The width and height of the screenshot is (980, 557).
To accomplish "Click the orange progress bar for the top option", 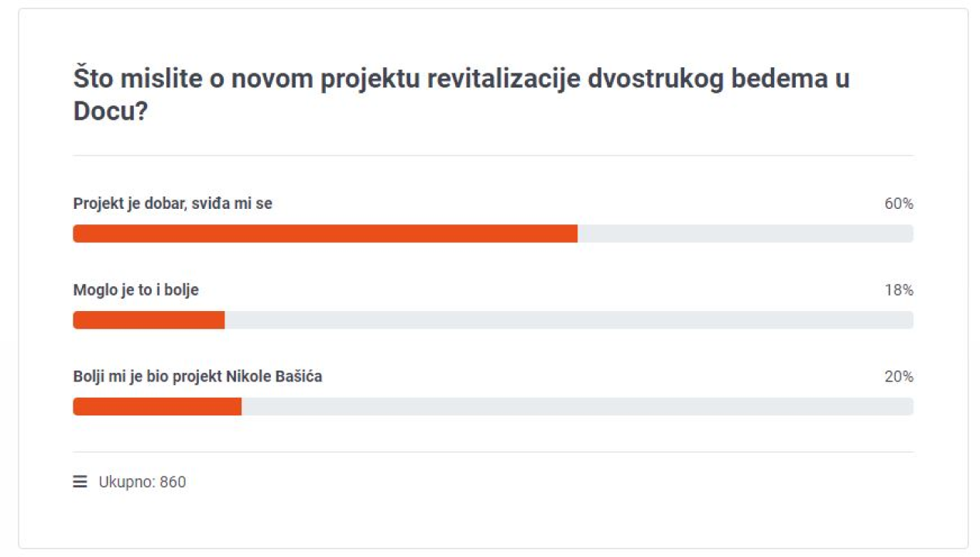I will coord(325,233).
